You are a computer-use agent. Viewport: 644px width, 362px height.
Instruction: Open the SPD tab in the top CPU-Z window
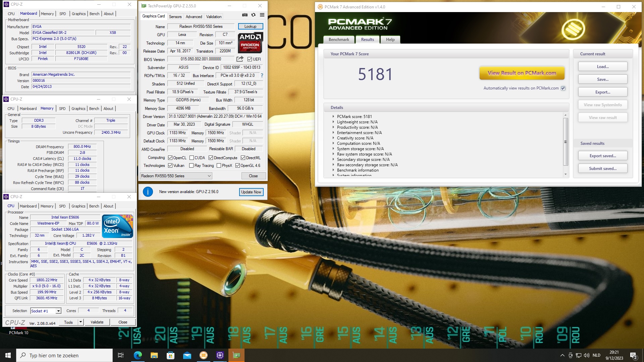point(62,14)
